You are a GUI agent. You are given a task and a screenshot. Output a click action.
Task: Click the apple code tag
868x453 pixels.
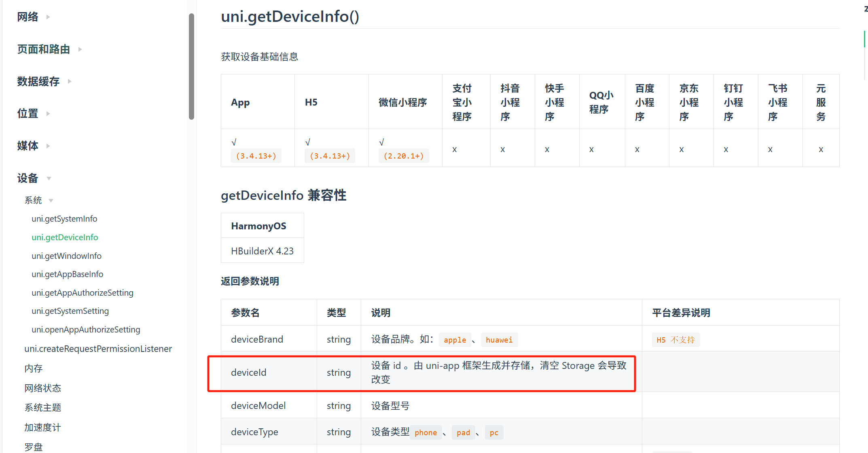pyautogui.click(x=455, y=340)
